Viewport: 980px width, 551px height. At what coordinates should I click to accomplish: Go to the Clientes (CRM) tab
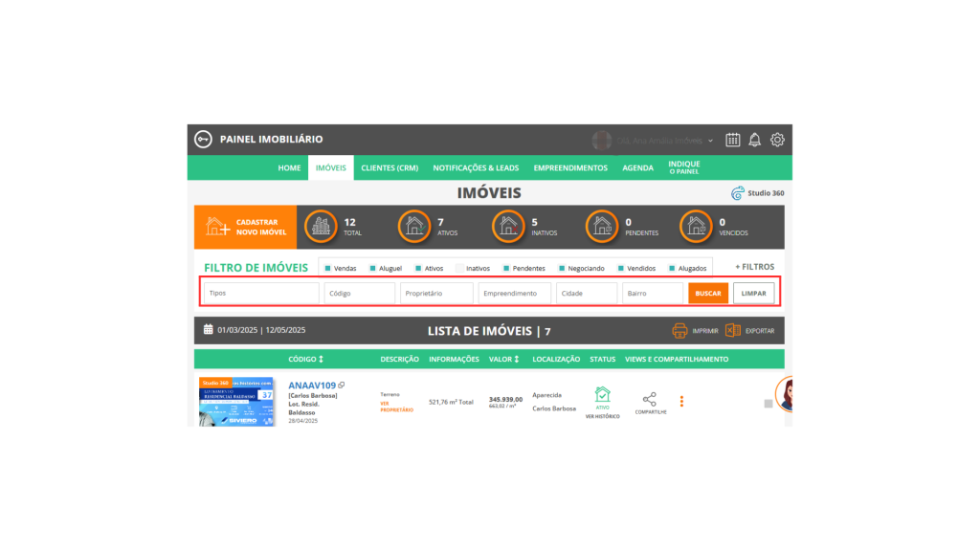(x=390, y=167)
